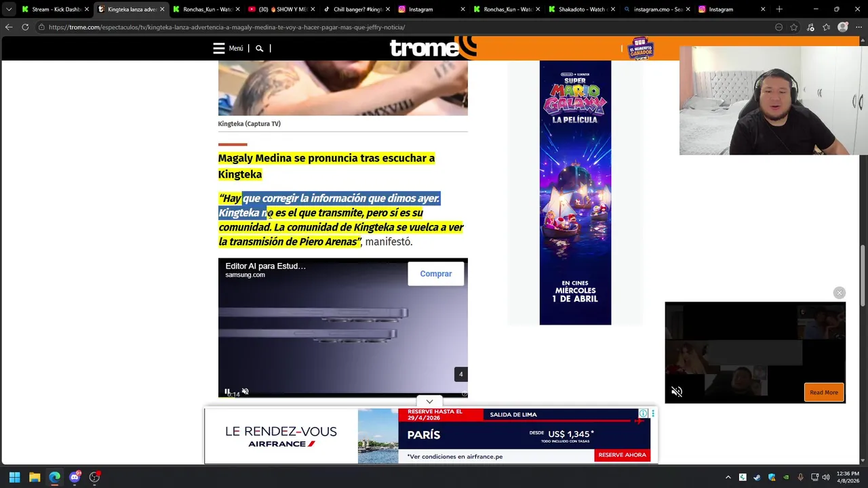The height and width of the screenshot is (488, 868).
Task: Open File Explorer from taskbar
Action: point(35,477)
